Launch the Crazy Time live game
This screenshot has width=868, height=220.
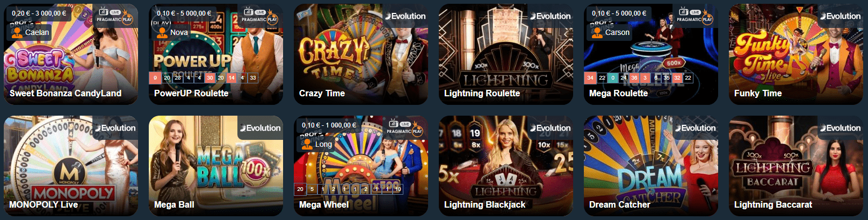point(361,54)
